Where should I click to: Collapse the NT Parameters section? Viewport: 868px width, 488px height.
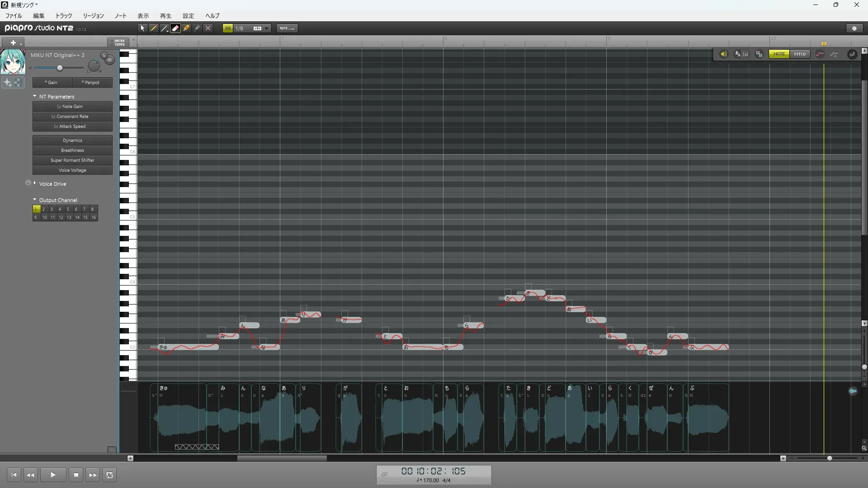(x=35, y=96)
